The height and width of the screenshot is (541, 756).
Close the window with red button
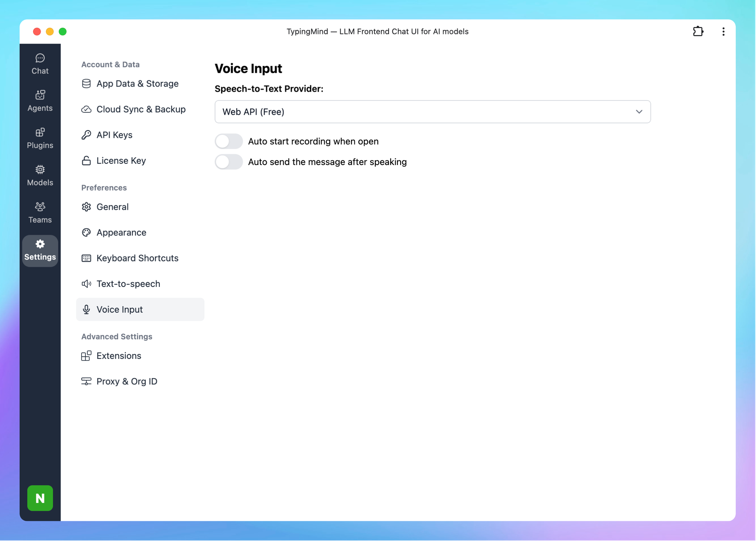coord(37,31)
